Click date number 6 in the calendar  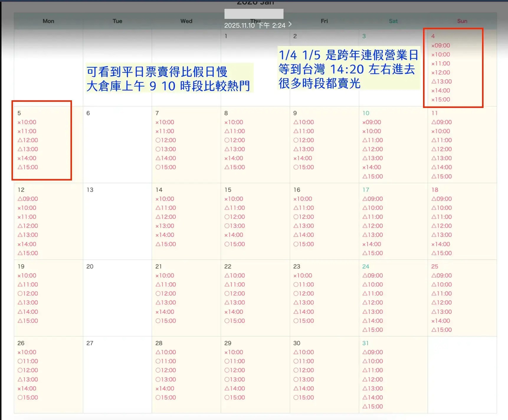click(88, 113)
